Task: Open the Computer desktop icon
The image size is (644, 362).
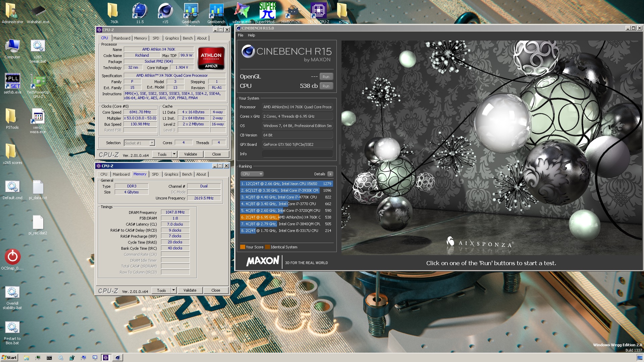Action: pyautogui.click(x=12, y=49)
